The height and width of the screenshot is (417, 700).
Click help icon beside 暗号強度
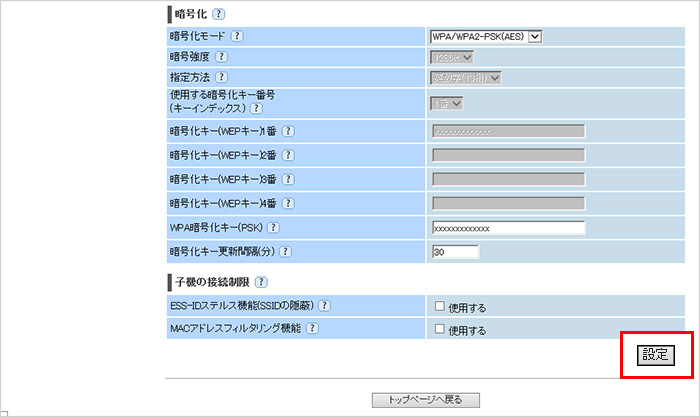point(221,57)
